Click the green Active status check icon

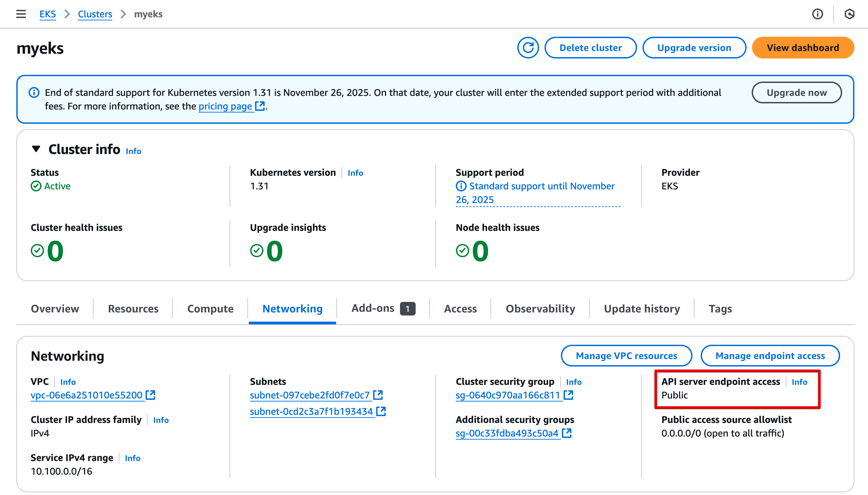coord(36,186)
